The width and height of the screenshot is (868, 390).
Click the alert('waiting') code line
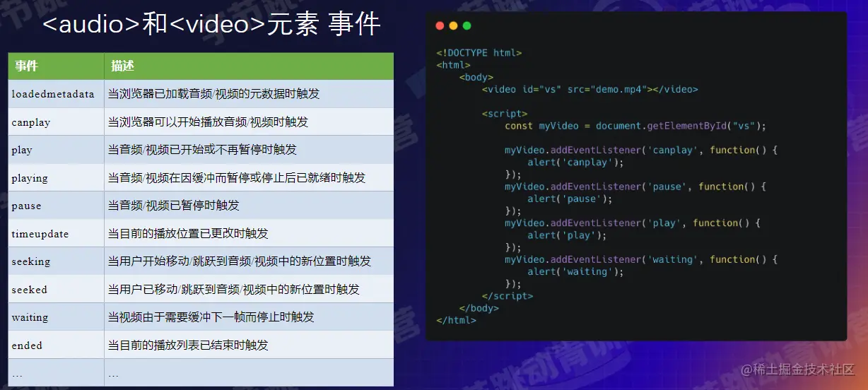tap(576, 272)
